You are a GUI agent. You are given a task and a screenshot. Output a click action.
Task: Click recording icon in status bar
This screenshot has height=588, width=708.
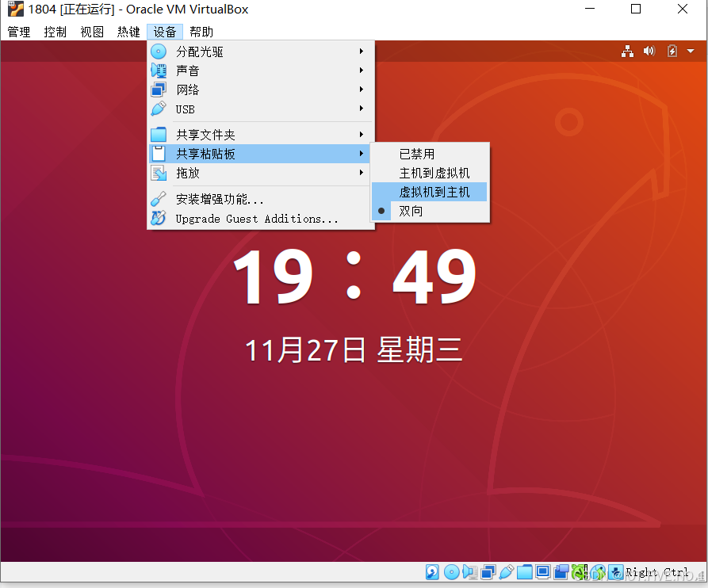pos(561,572)
